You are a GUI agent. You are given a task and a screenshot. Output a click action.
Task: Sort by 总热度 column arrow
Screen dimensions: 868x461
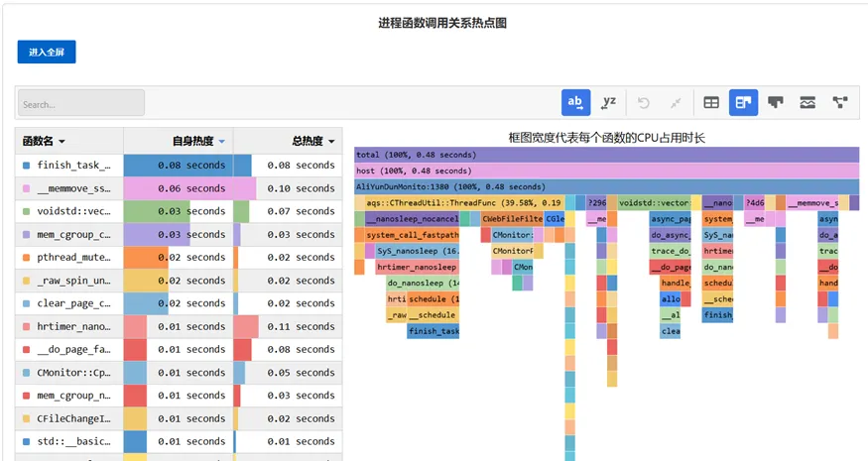point(331,142)
